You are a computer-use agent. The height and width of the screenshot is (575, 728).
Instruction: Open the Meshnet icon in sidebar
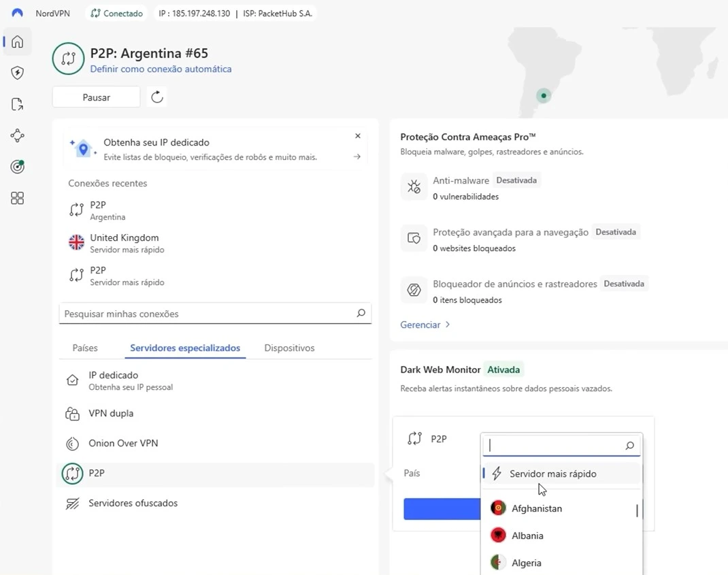click(17, 135)
